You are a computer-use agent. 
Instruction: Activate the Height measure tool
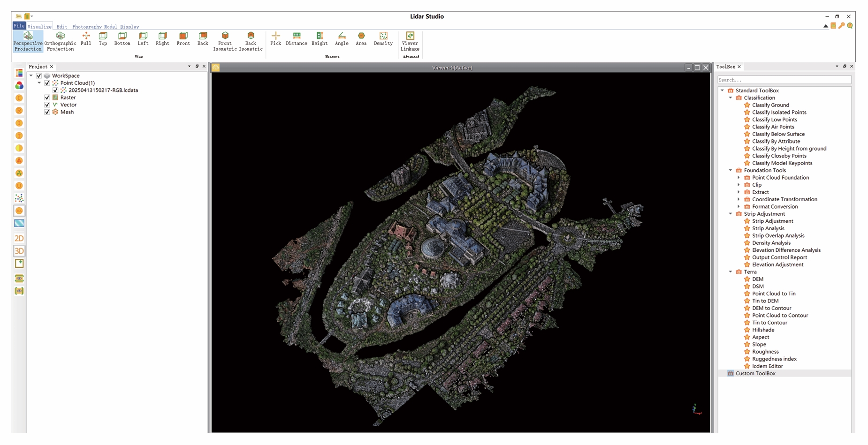[x=320, y=39]
